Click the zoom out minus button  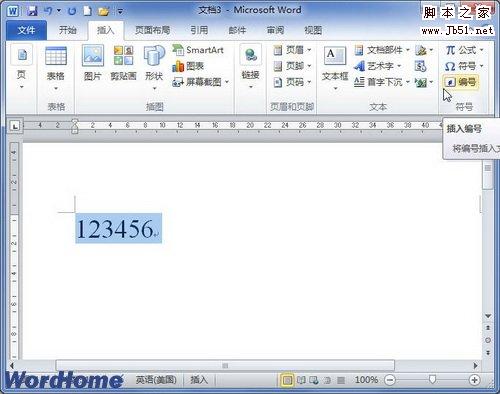tap(390, 380)
